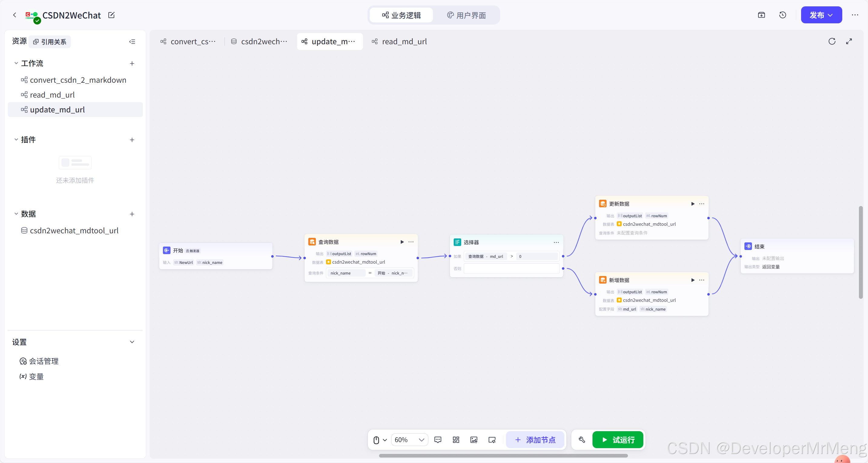This screenshot has height=463, width=868.
Task: Switch to the 用户界面 tab
Action: [x=466, y=15]
